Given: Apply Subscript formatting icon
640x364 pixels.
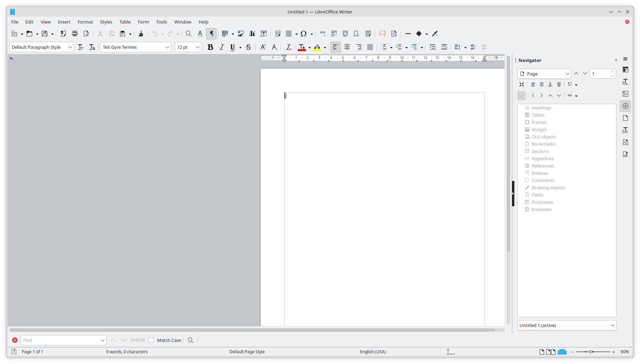Looking at the screenshot, I should pos(274,47).
